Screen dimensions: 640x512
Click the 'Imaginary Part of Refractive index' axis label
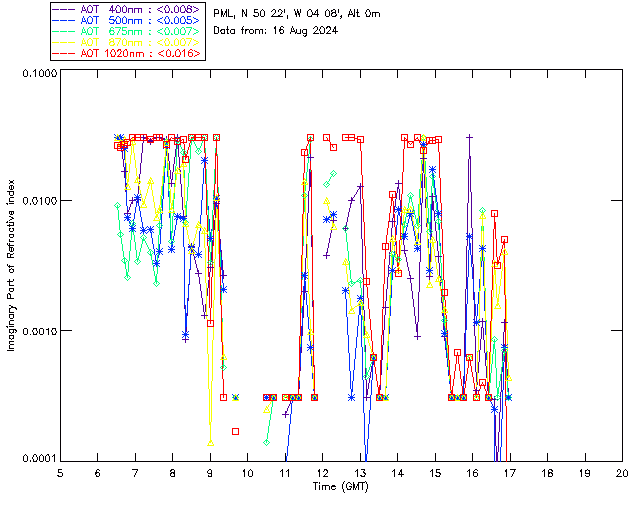click(11, 265)
